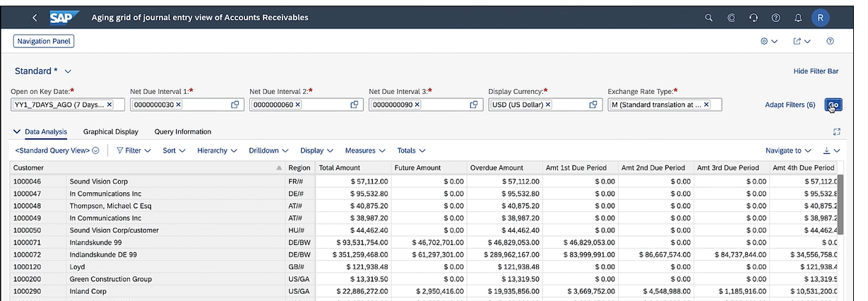Open the Filter menu
This screenshot has height=301, width=868.
(133, 150)
